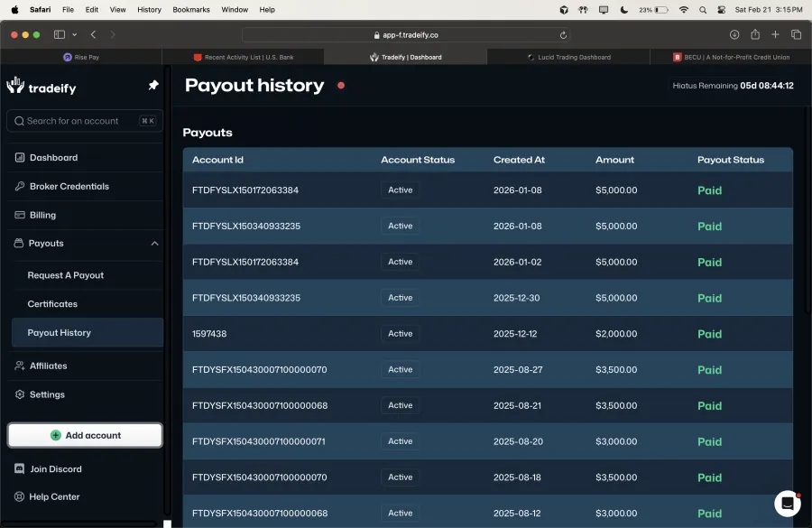812x528 pixels.
Task: Open the Edit menu
Action: point(92,9)
